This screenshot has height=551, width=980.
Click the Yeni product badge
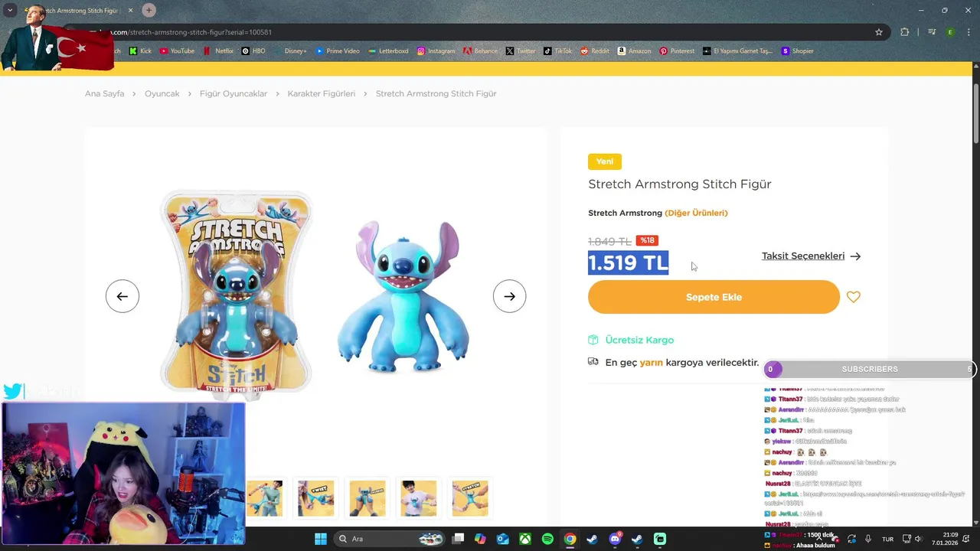(605, 161)
